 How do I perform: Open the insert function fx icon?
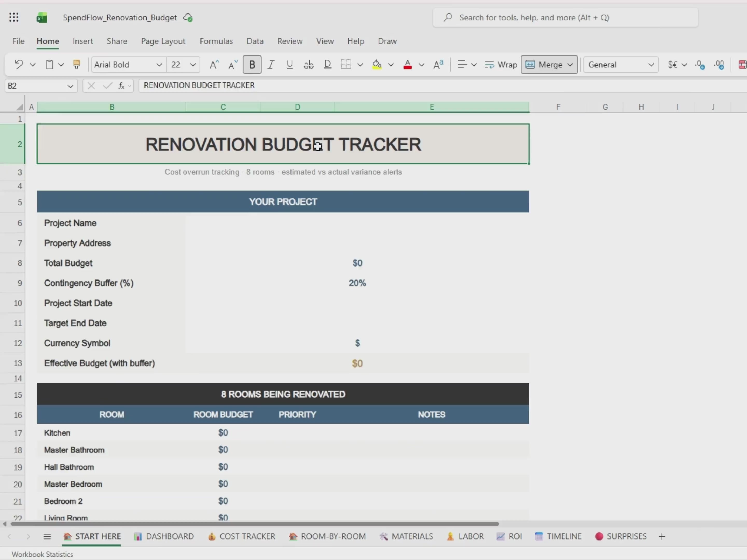tap(122, 86)
